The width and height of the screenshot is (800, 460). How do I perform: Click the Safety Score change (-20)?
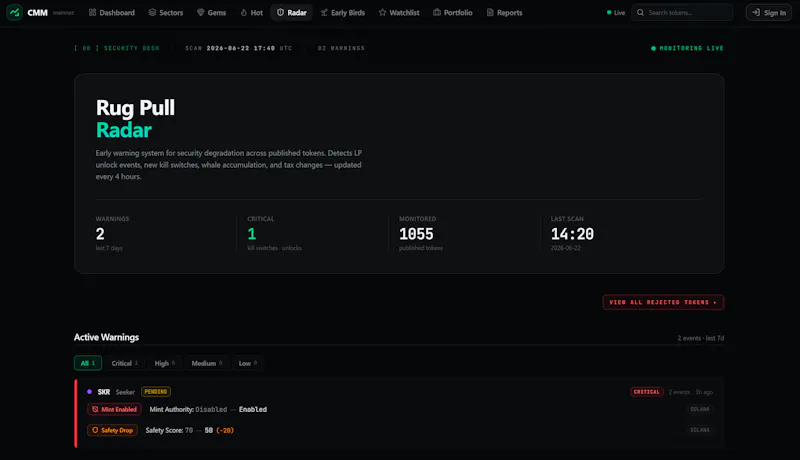pyautogui.click(x=225, y=430)
